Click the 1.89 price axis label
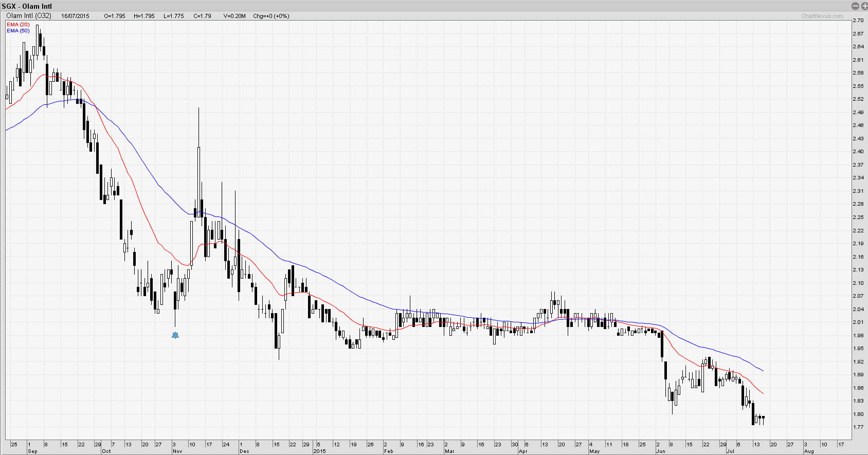868x455 pixels. (x=858, y=375)
